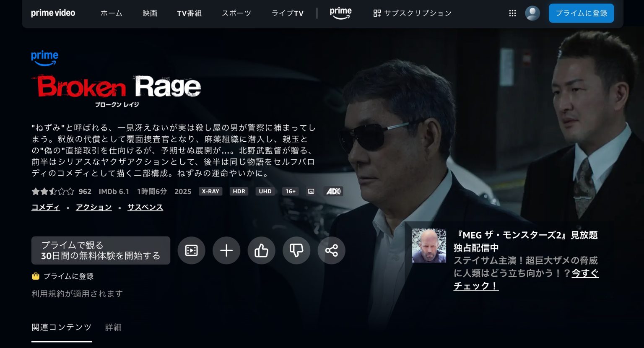Dislike the title with thumbs down icon

[x=296, y=250]
